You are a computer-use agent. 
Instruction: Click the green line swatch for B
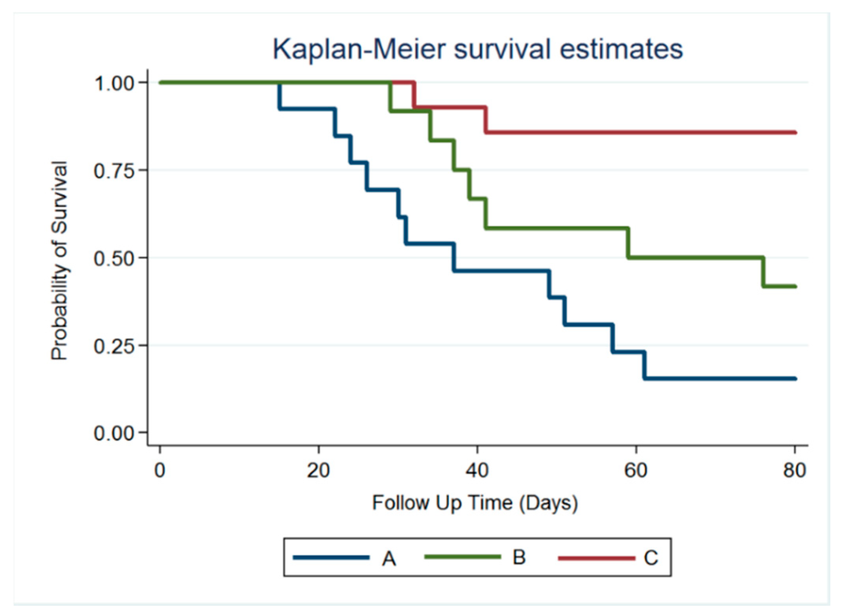pyautogui.click(x=462, y=557)
